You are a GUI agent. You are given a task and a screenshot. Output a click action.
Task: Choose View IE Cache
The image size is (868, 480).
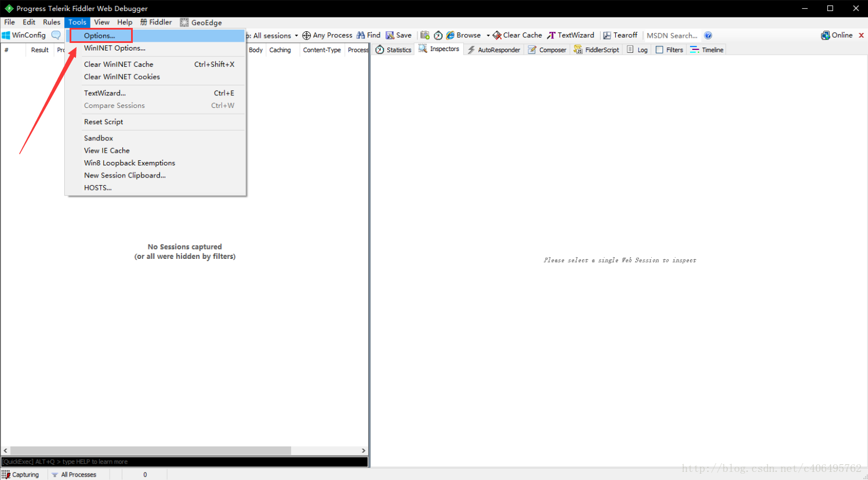156,150
